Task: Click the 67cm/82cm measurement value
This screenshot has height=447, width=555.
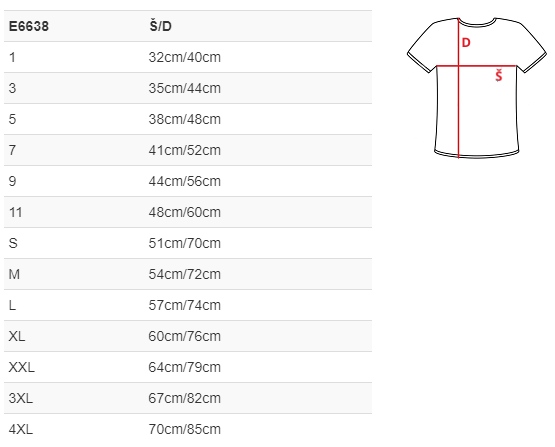Action: pos(184,398)
